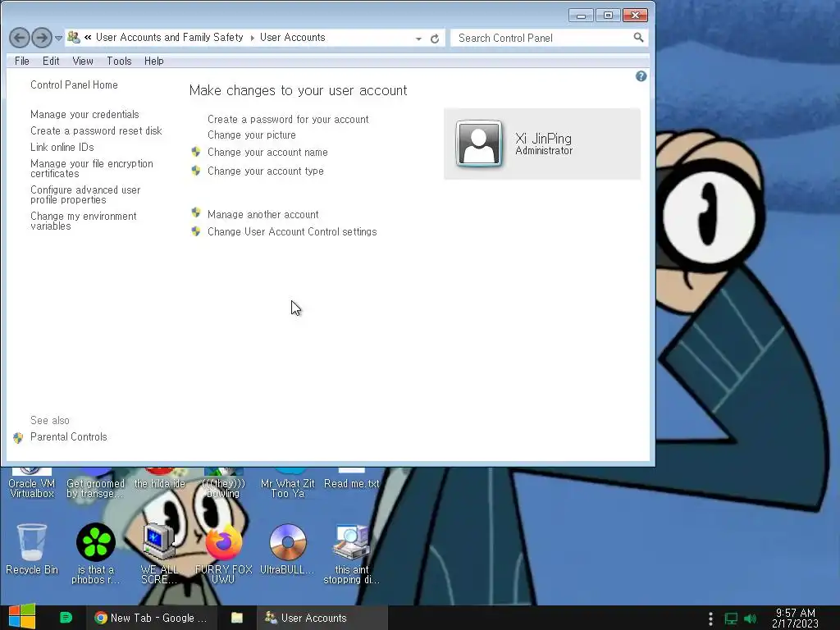840x630 pixels.
Task: Click the Xi JinPing account picture
Action: [478, 144]
